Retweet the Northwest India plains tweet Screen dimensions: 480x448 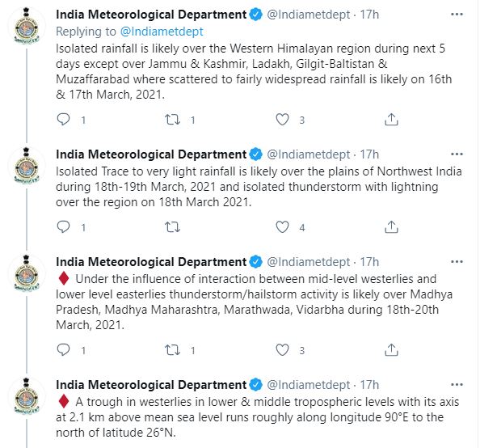pos(173,227)
